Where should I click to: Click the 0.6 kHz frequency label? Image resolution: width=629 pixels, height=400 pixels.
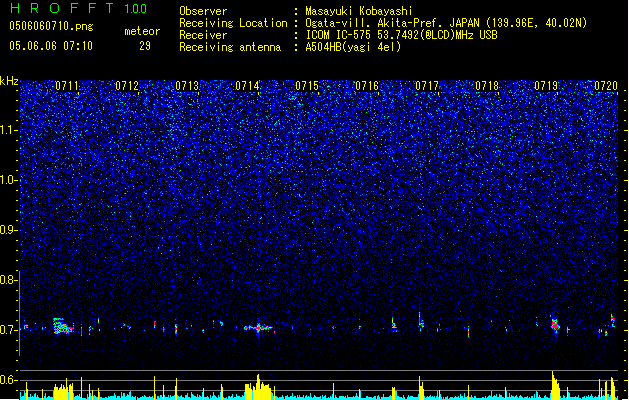(x=9, y=380)
